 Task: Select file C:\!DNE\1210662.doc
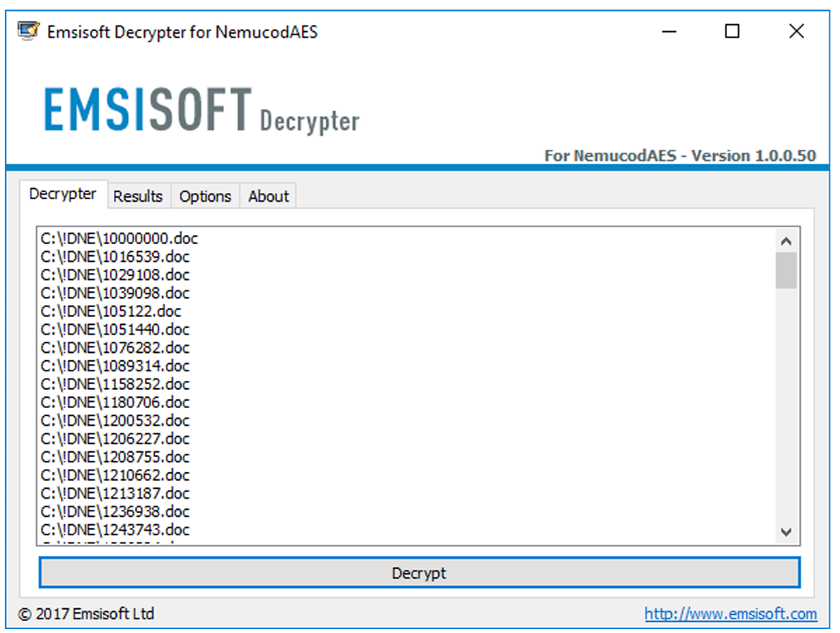pyautogui.click(x=115, y=475)
